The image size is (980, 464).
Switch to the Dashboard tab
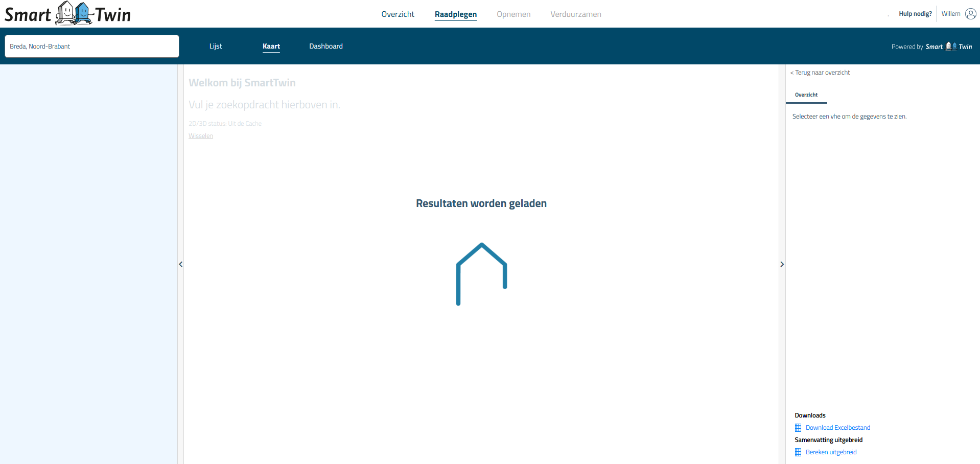pos(325,47)
